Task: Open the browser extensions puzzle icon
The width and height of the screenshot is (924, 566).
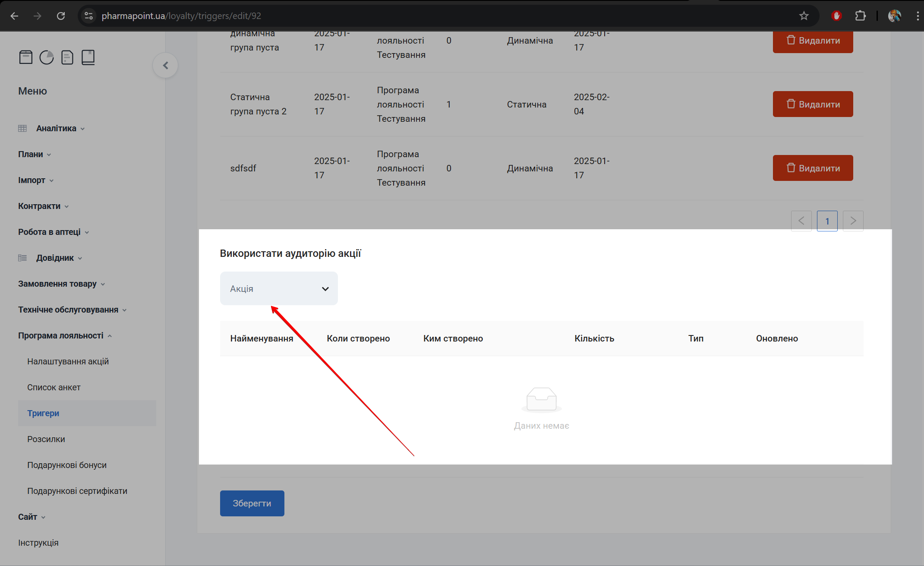Action: [x=860, y=16]
